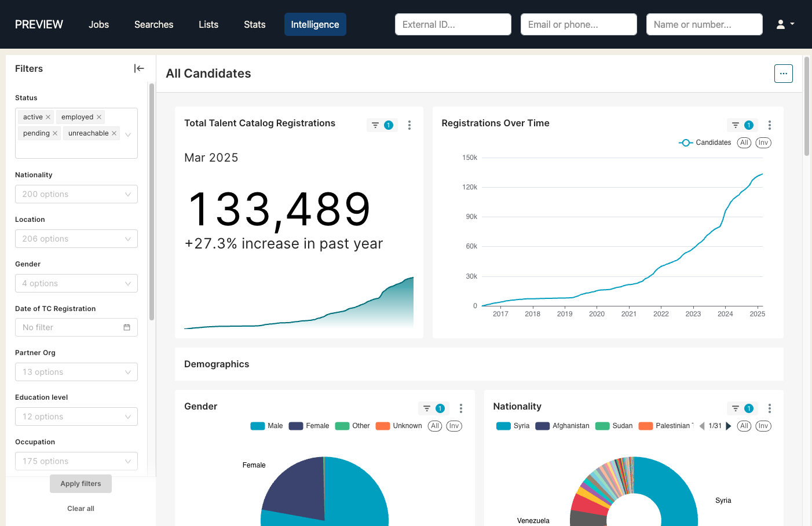Click the Clear all link
Viewport: 812px width, 526px height.
81,509
